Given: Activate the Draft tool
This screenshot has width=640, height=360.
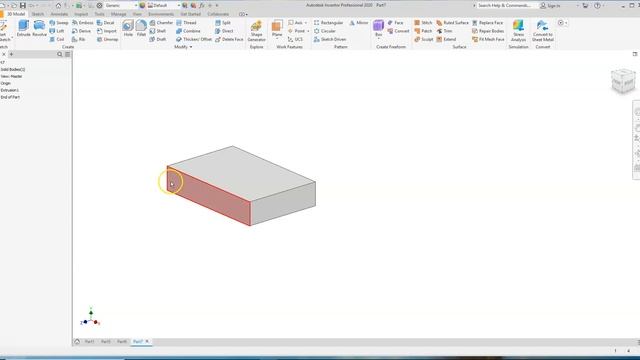Looking at the screenshot, I should [x=158, y=39].
